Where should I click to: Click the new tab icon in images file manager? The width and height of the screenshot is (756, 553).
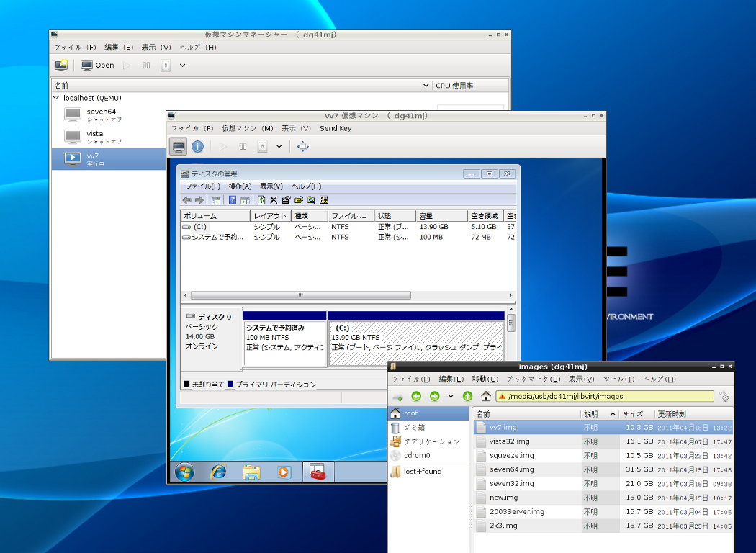point(397,396)
